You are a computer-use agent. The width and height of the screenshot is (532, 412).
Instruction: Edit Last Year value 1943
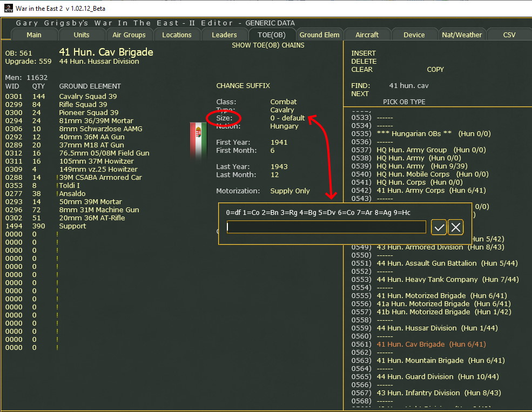tap(279, 167)
